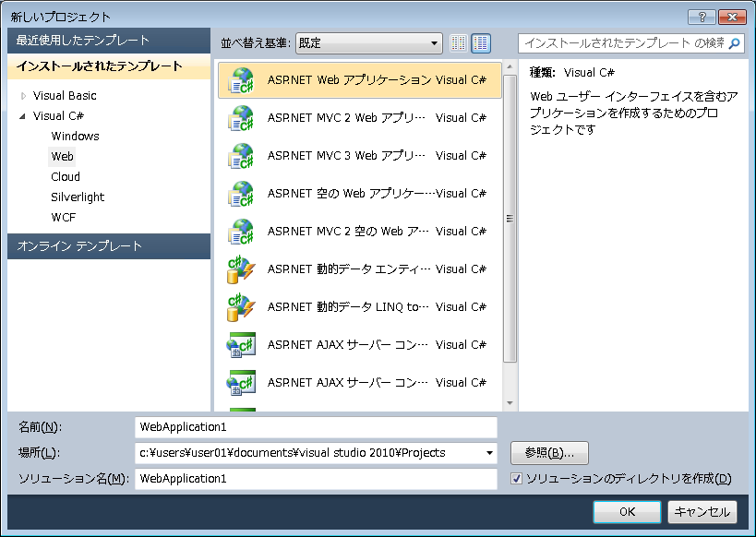Screen dimensions: 756x537
Task: Click the ASP.NET Web アプリケーション template icon
Action: [241, 80]
